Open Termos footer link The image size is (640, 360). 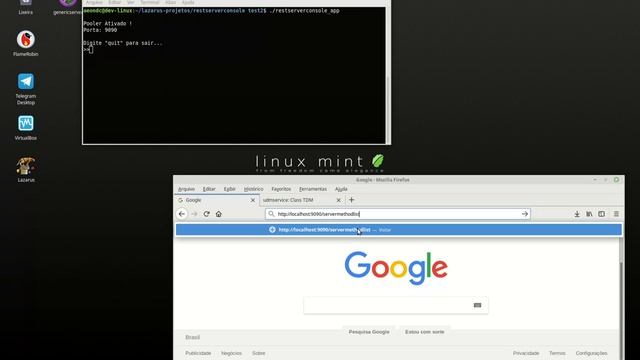(557, 353)
